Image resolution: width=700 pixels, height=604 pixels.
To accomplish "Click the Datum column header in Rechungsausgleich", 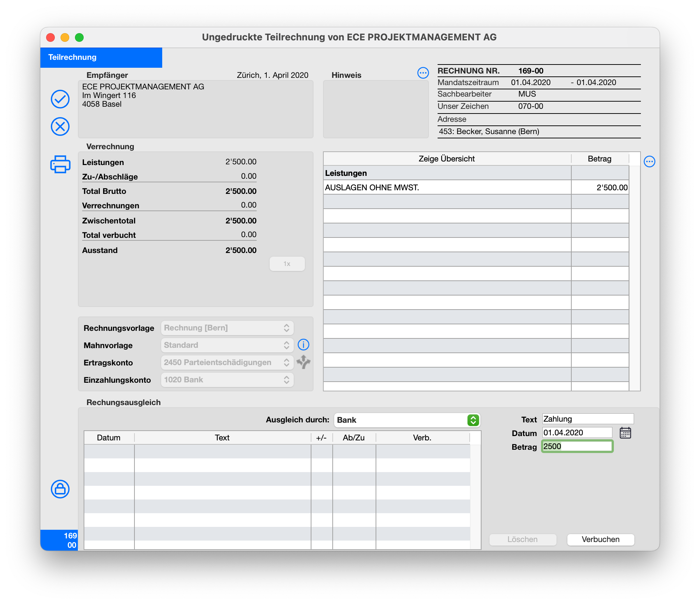I will coord(109,438).
